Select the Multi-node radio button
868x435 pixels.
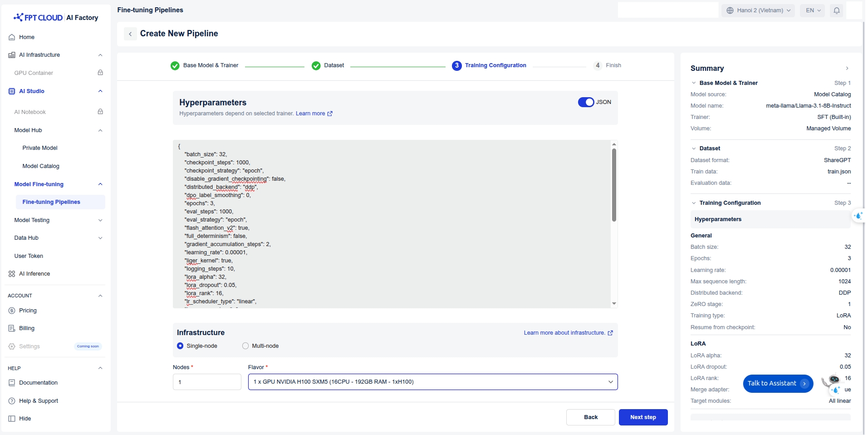click(245, 346)
